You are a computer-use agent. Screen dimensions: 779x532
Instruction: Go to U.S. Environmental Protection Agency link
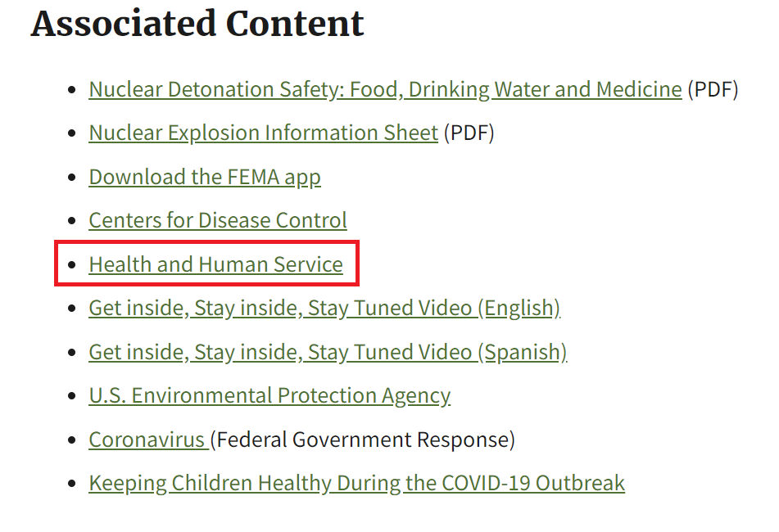click(269, 396)
